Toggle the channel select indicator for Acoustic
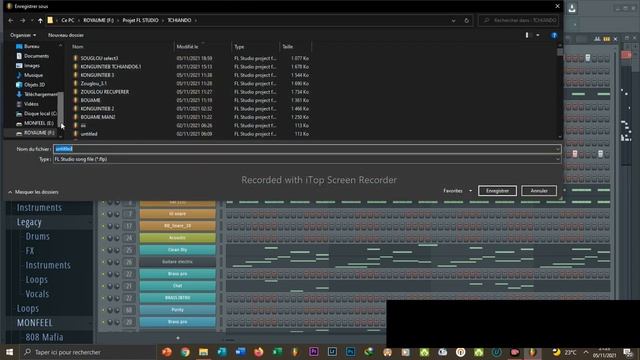Viewport: 640px width, 360px height. tap(221, 238)
